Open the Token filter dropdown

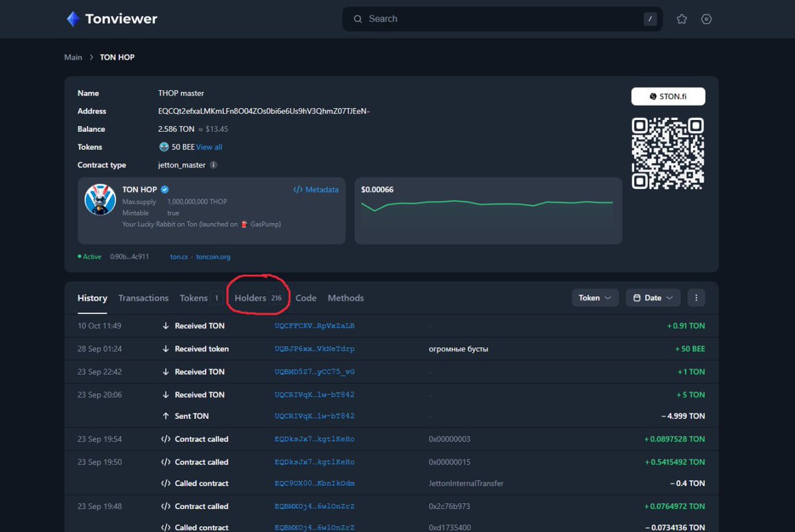pyautogui.click(x=596, y=298)
